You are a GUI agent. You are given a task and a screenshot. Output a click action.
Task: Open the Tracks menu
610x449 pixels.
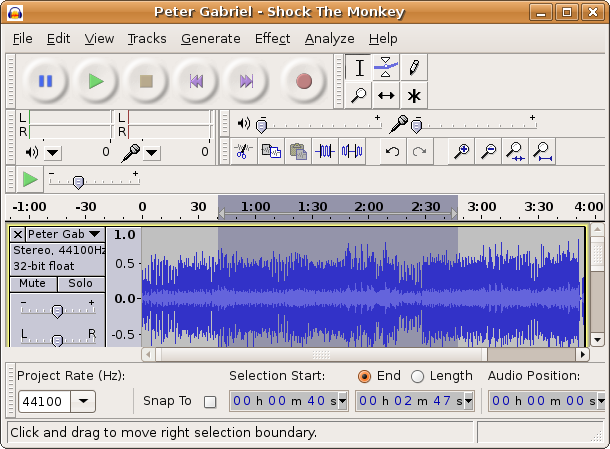[147, 39]
